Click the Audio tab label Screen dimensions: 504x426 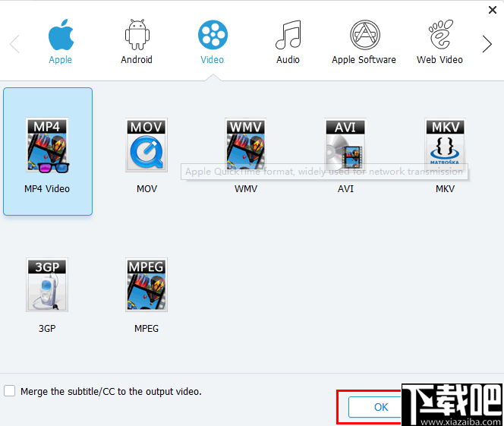tap(288, 60)
